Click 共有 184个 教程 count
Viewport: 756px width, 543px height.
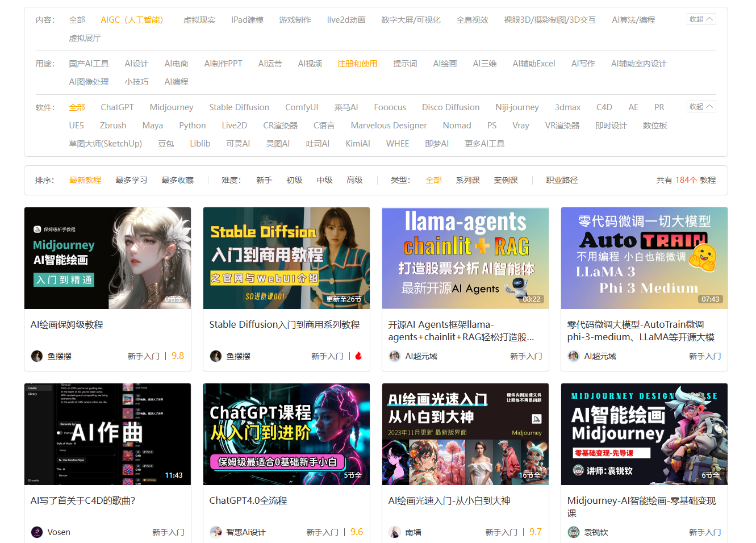click(x=686, y=180)
